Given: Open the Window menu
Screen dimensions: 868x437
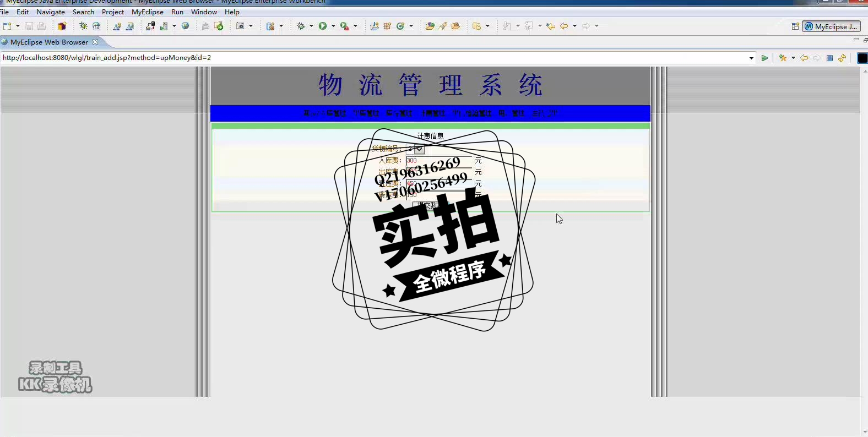Looking at the screenshot, I should click(x=204, y=12).
